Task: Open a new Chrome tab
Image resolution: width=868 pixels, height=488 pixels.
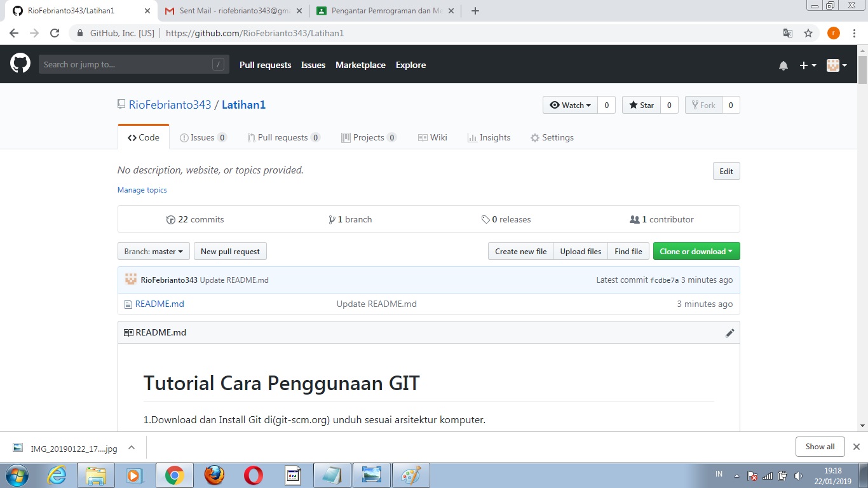Action: (x=475, y=11)
